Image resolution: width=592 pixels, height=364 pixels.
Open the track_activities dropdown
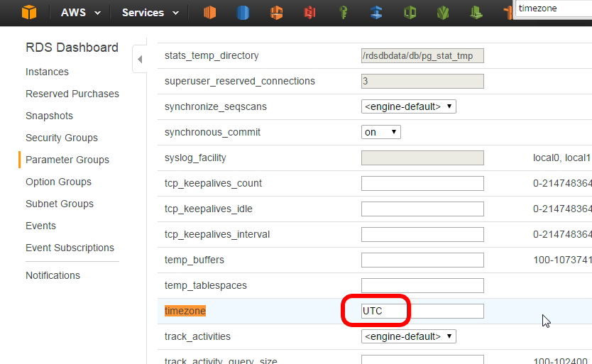(409, 336)
